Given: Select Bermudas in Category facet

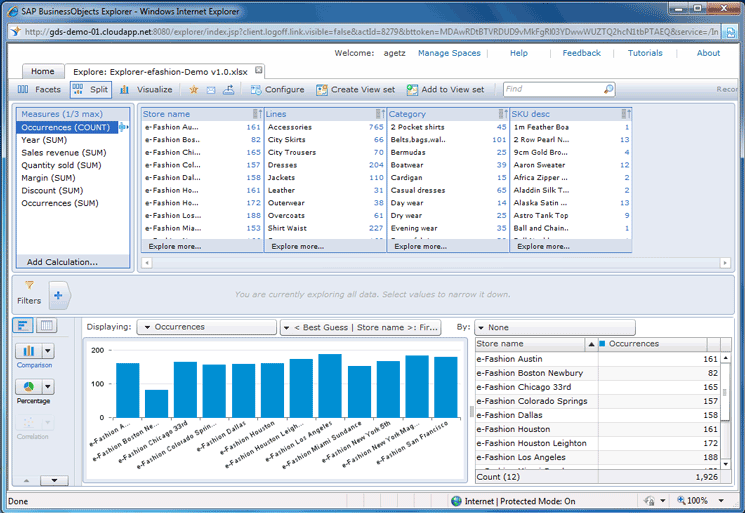Looking at the screenshot, I should pos(448,152).
